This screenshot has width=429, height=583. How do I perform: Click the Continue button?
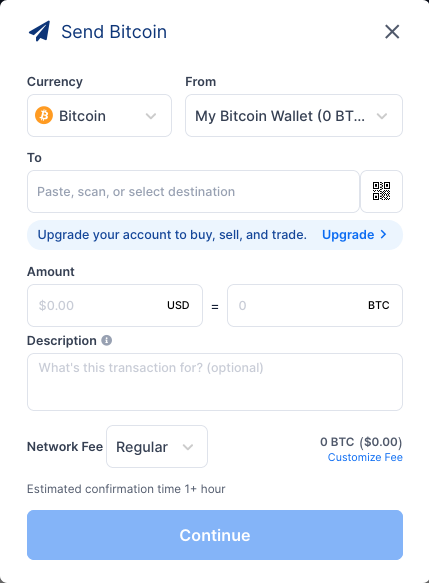(x=215, y=535)
